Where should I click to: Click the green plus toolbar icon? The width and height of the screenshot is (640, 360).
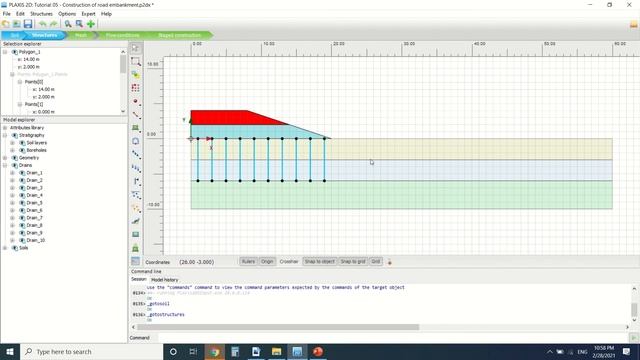pos(91,24)
